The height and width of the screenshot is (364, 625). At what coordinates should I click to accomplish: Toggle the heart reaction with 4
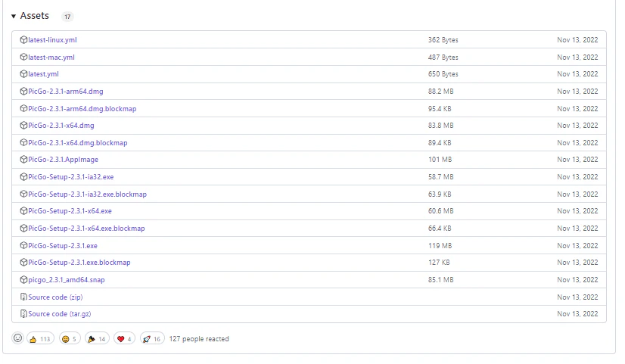(124, 339)
